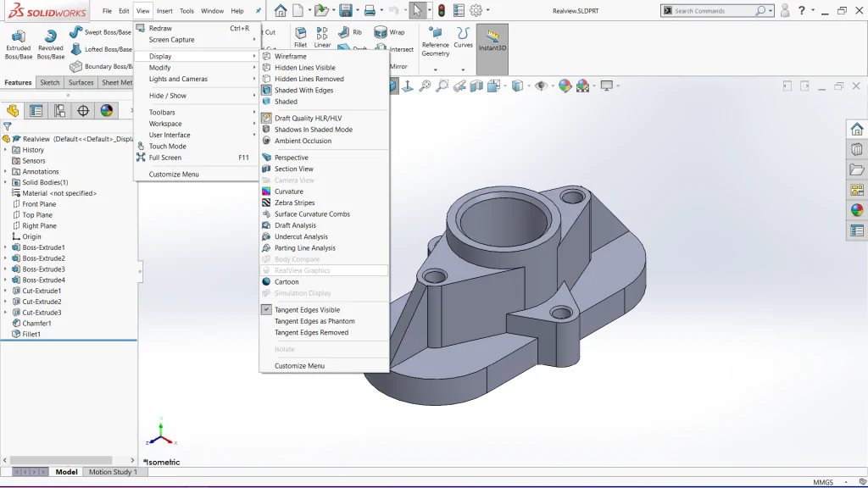Select the Revolved Boss/Base tool
This screenshot has width=868, height=488.
(x=50, y=44)
